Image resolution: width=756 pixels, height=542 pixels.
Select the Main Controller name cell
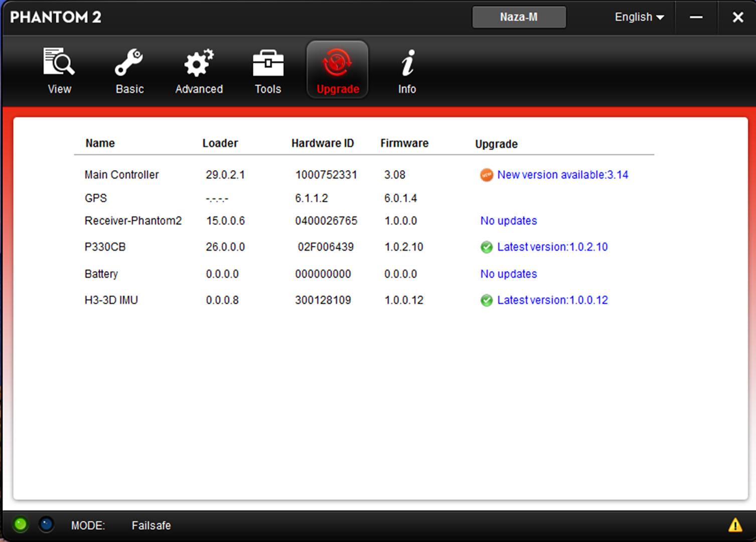[121, 175]
